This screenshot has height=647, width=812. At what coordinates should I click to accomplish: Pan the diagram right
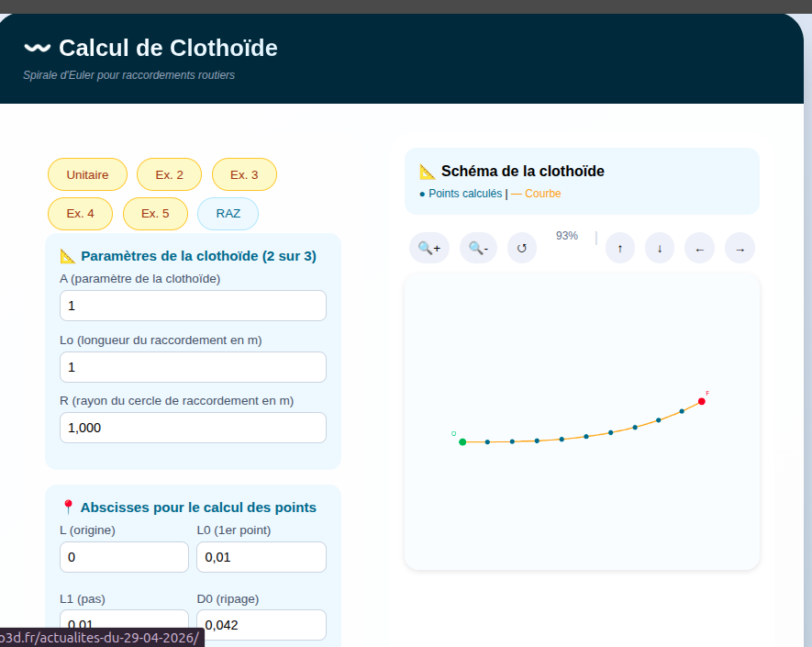tap(740, 248)
